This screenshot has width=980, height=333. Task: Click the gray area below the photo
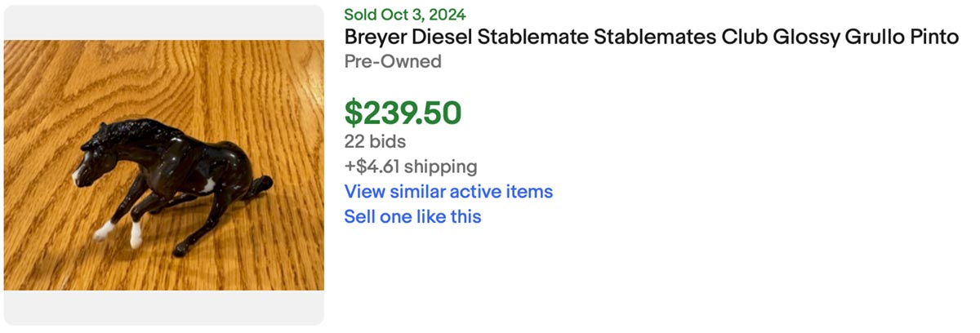pos(164,308)
